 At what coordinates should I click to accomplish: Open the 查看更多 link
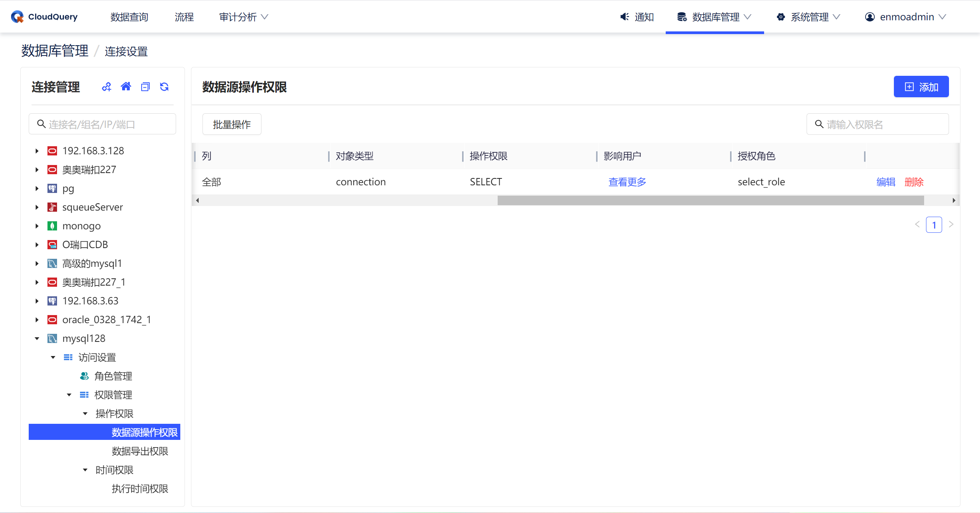coord(627,182)
